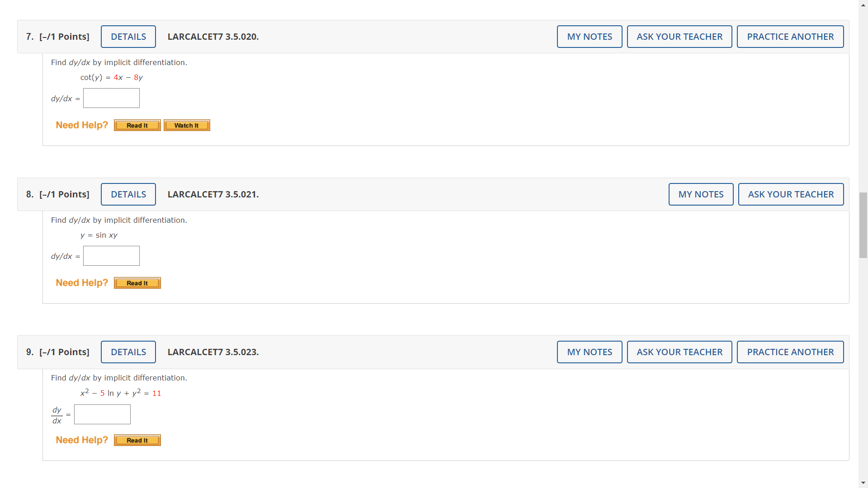Click Read It for problem 9

point(137,440)
